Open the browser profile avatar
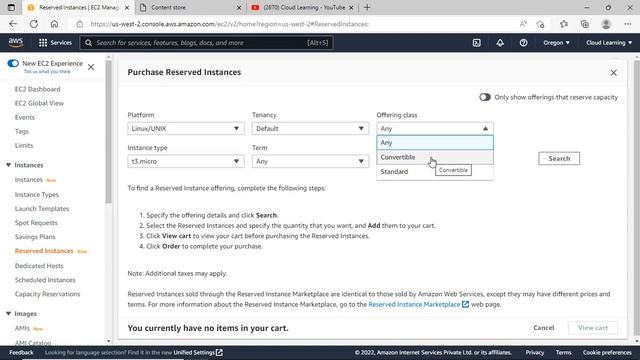This screenshot has height=360, width=640. click(x=606, y=24)
